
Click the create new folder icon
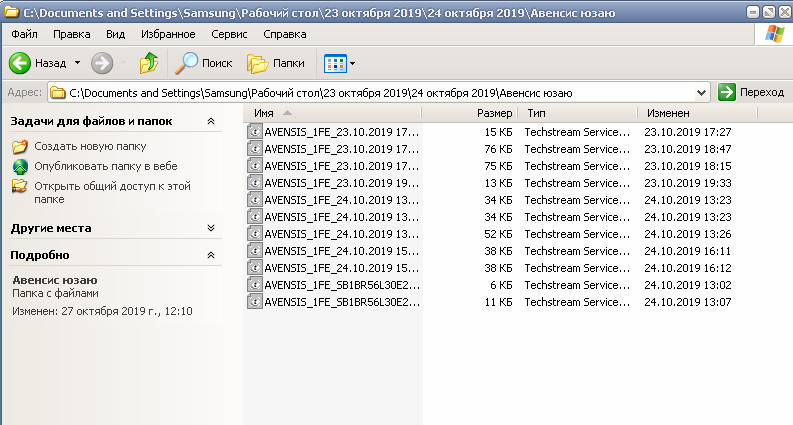[x=20, y=147]
